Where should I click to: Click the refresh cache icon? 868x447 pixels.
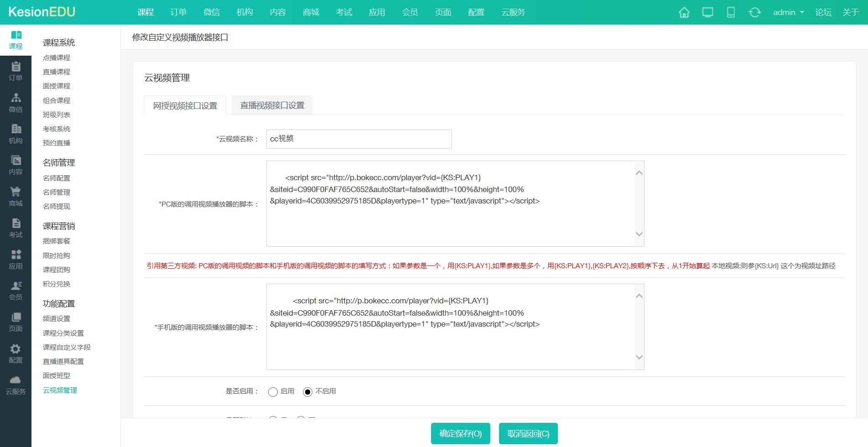754,12
